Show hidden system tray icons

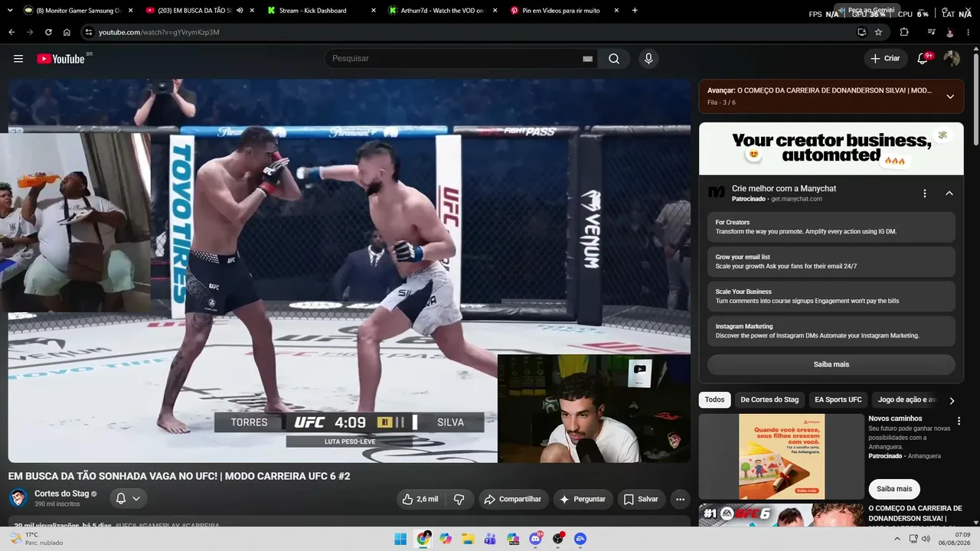click(x=897, y=539)
